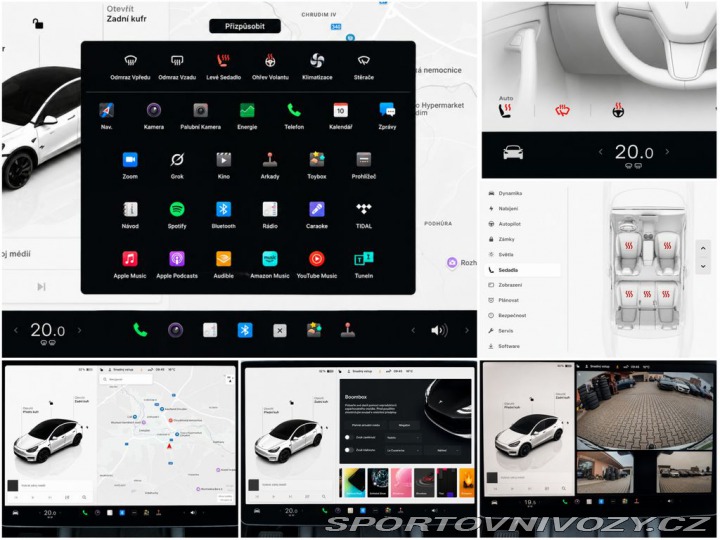Viewport: 720px width, 540px height.
Task: Tap the Odmraz Vzadu rear defrost icon
Action: tap(177, 61)
